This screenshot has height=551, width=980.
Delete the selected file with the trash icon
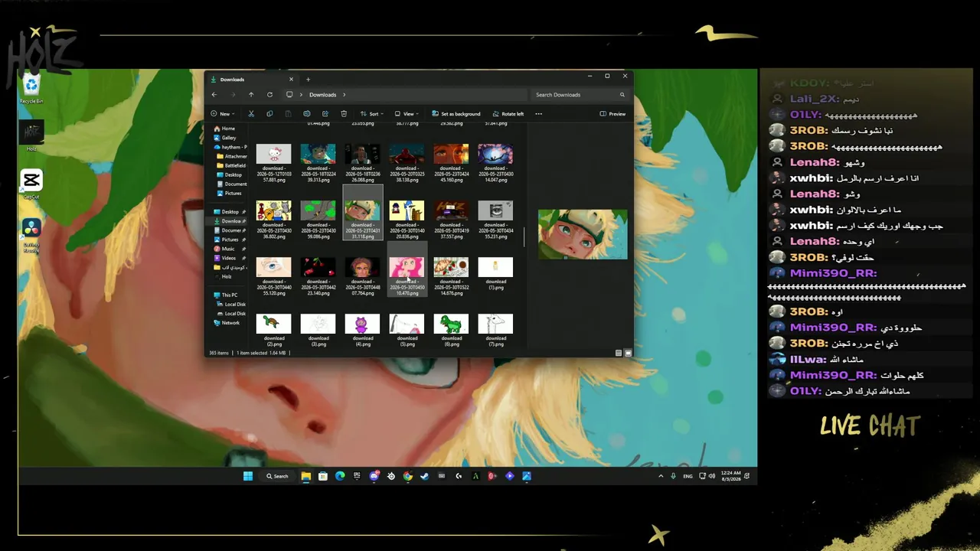point(344,114)
